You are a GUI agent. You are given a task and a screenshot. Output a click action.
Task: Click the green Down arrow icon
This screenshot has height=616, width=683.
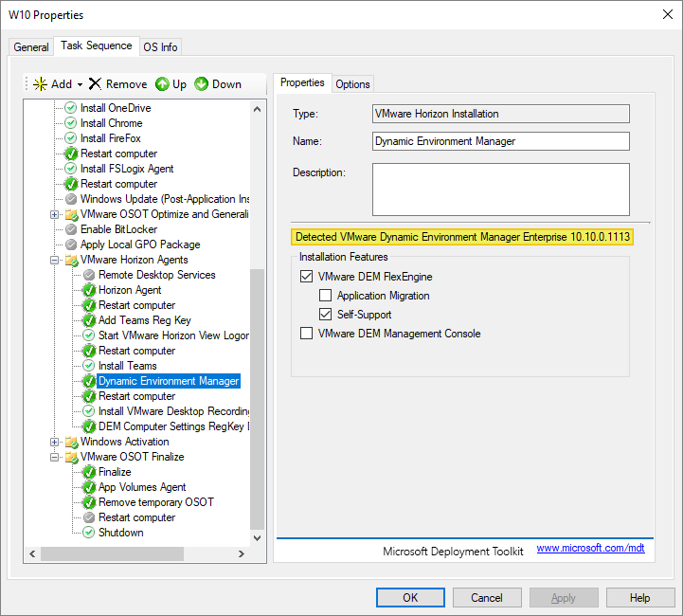click(202, 84)
